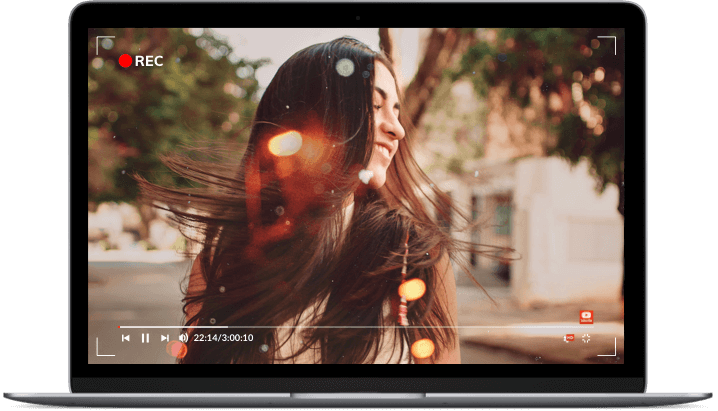Viewport: 718px width, 411px height.
Task: Click the red record dot
Action: click(125, 60)
